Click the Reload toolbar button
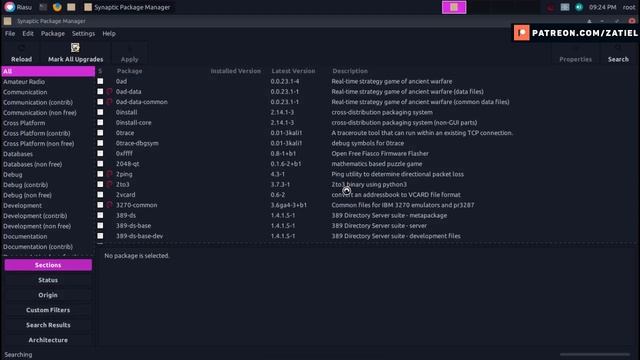This screenshot has width=640, height=360. [x=21, y=53]
